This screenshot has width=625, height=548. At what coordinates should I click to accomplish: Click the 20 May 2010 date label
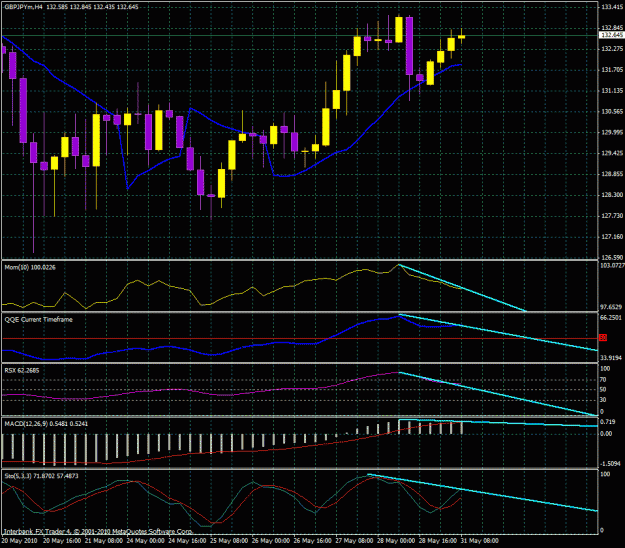click(20, 541)
